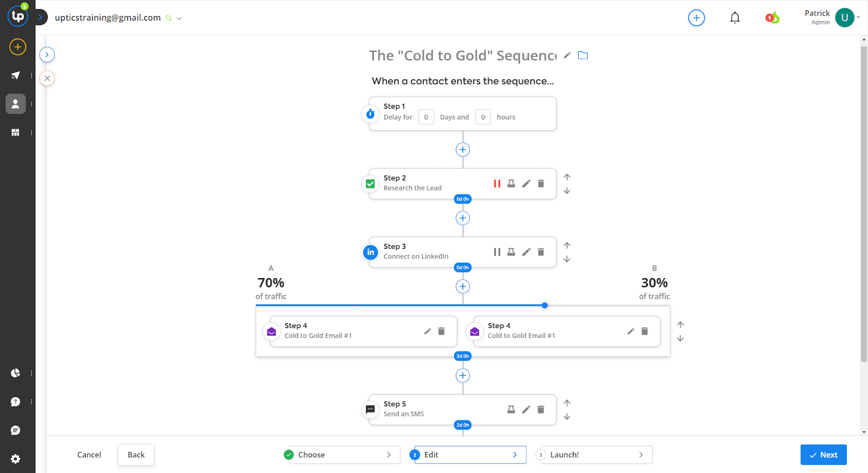Expand the side panel with chevron button

pyautogui.click(x=47, y=54)
